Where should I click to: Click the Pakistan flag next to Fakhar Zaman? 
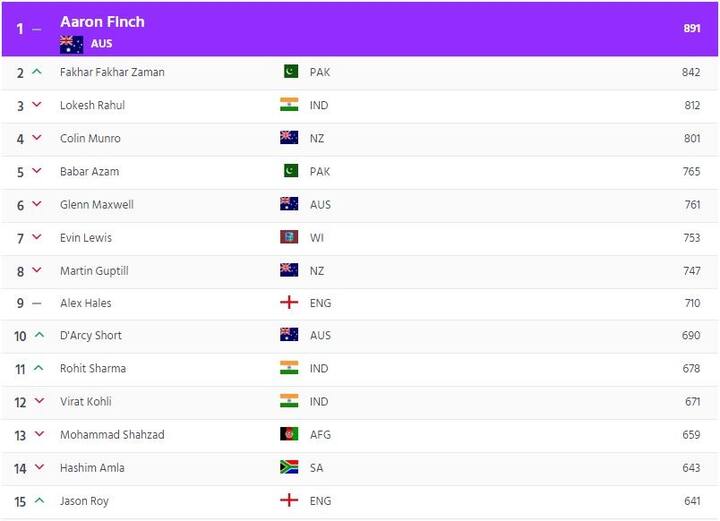pos(290,72)
